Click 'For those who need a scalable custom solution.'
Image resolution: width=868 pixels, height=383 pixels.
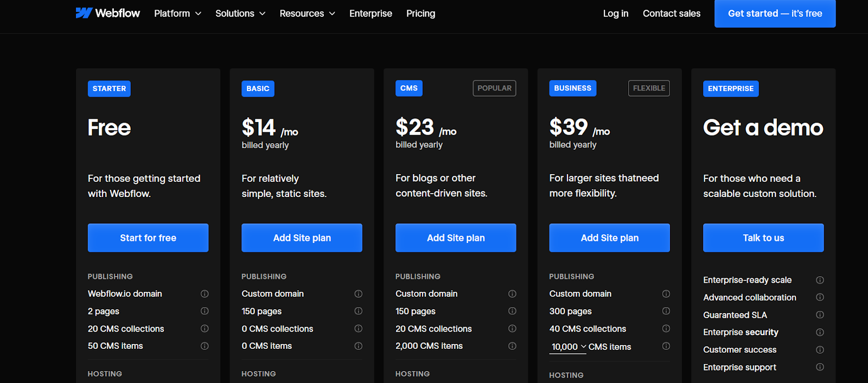(760, 186)
